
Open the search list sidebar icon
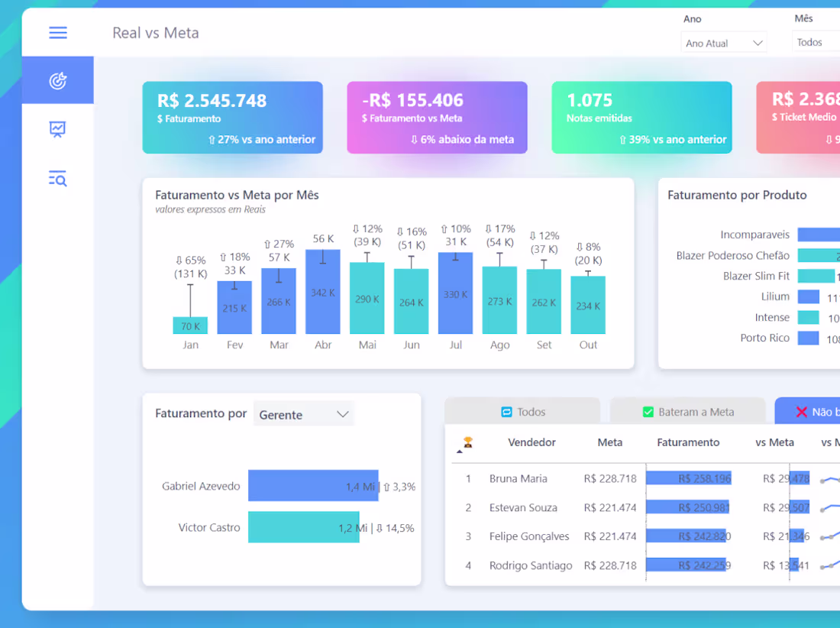[58, 179]
